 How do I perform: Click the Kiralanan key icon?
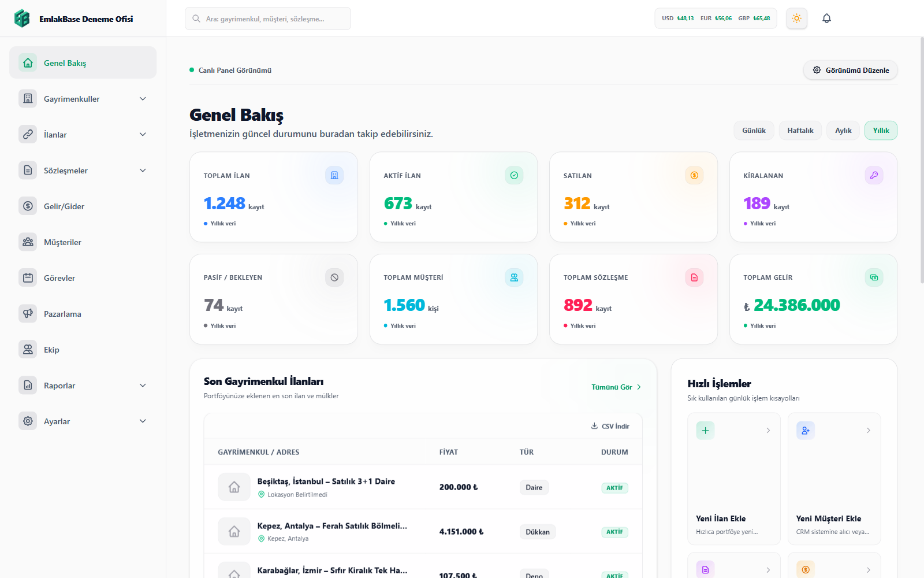point(874,175)
